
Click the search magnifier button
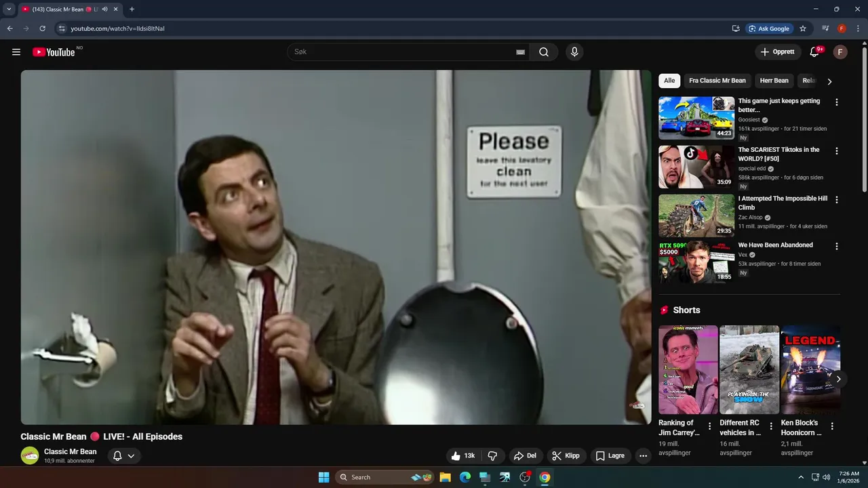(x=544, y=52)
